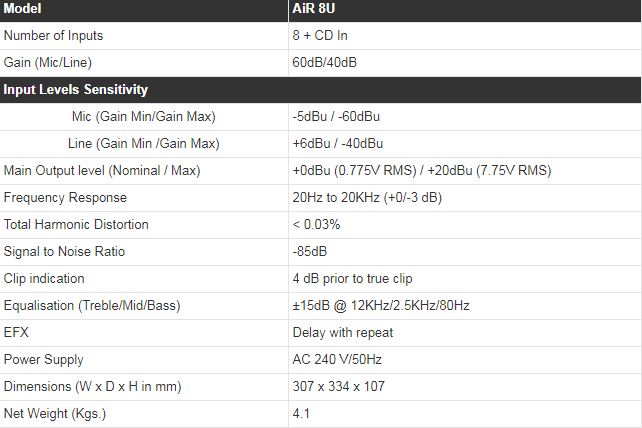Screen dimensions: 642x428
Task: Select the "8 + CD In" value
Action: point(320,35)
